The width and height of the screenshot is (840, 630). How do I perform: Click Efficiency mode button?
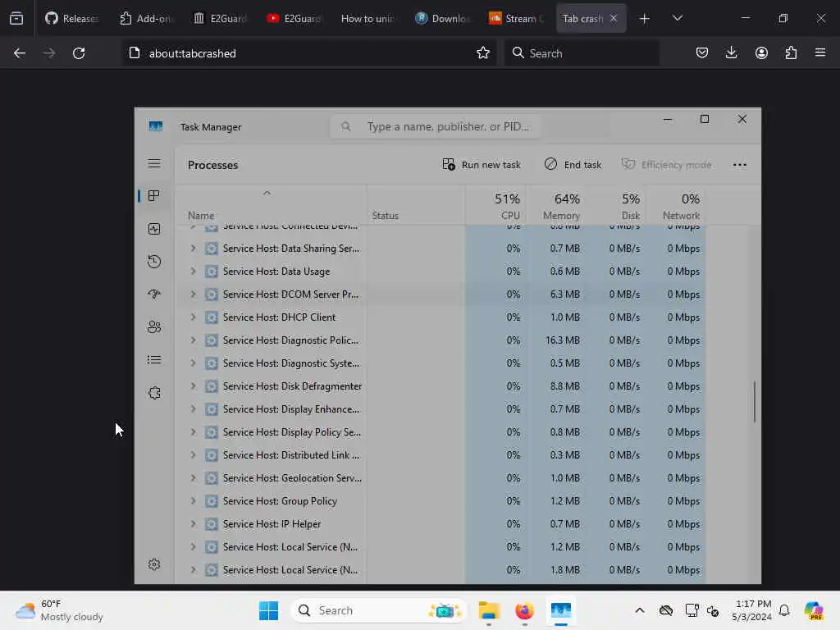click(x=666, y=164)
